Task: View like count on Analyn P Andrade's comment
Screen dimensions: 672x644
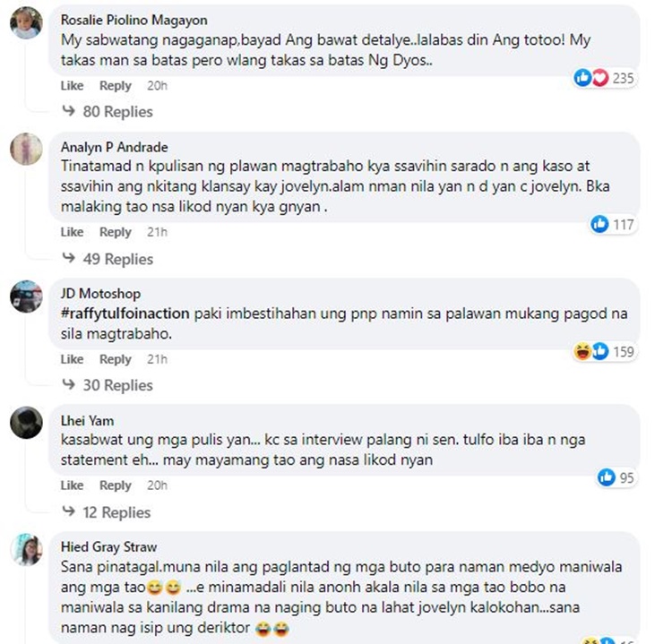Action: pos(614,224)
